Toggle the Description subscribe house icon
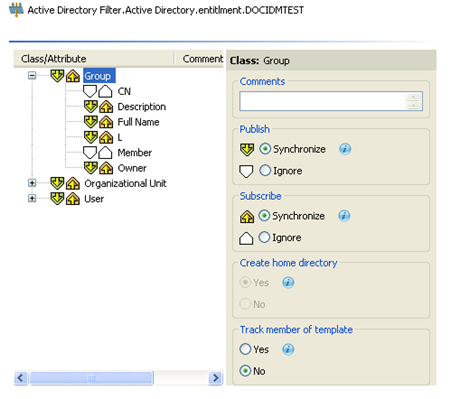Viewport: 450px width, 399px height. point(106,107)
